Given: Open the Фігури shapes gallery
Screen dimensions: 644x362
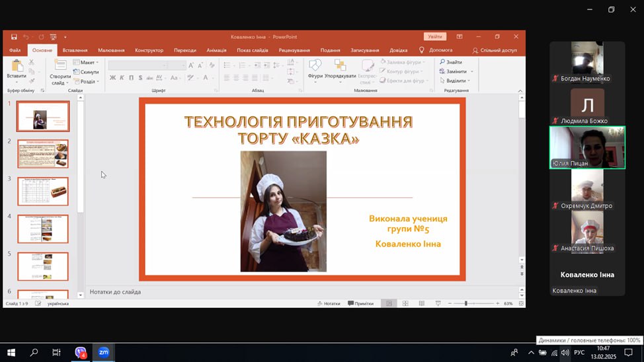Looking at the screenshot, I should pyautogui.click(x=315, y=68).
